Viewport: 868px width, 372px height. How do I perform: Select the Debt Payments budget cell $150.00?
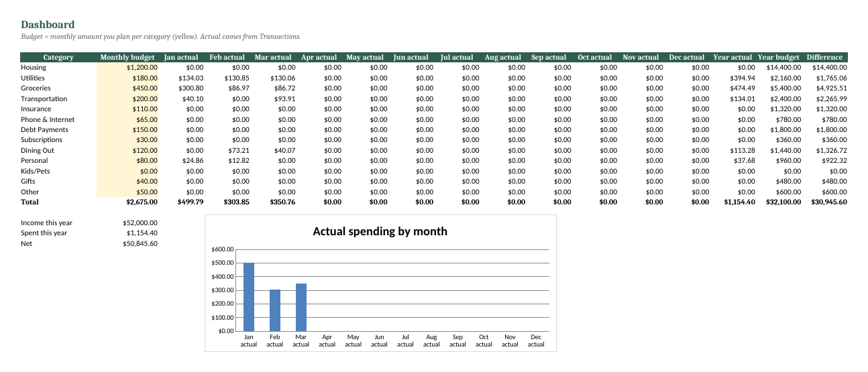point(128,129)
